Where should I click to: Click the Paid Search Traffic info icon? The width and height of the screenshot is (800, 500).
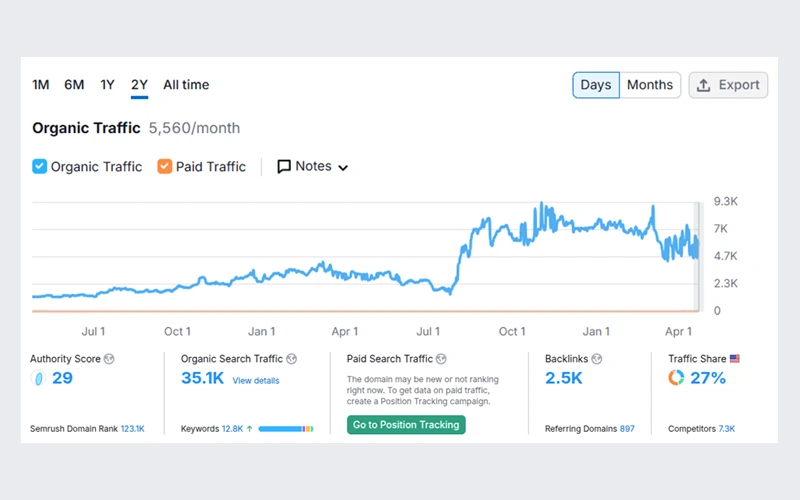pyautogui.click(x=441, y=358)
